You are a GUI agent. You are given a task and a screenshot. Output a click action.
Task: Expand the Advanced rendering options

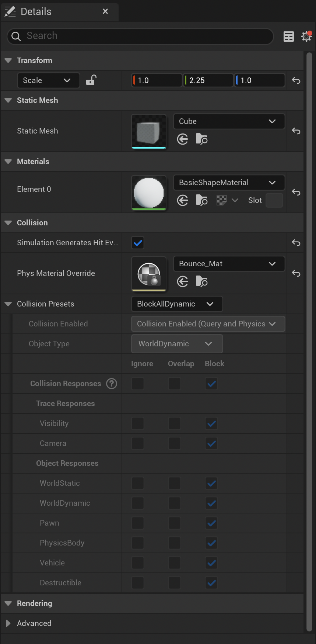tap(8, 623)
